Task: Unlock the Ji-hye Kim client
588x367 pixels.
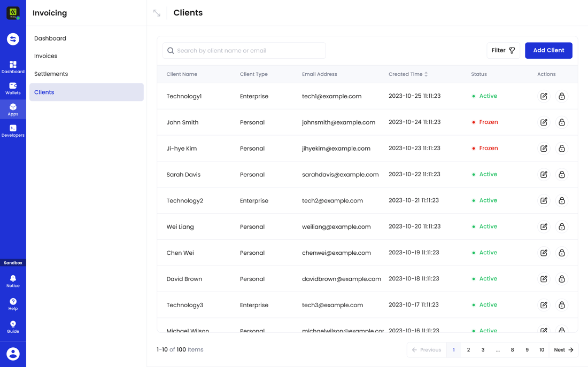Action: pyautogui.click(x=562, y=149)
